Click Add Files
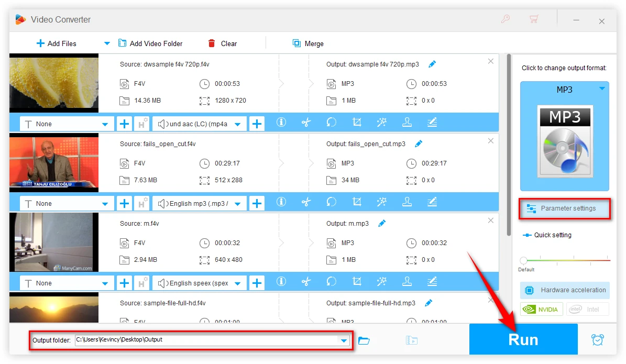 (x=56, y=43)
